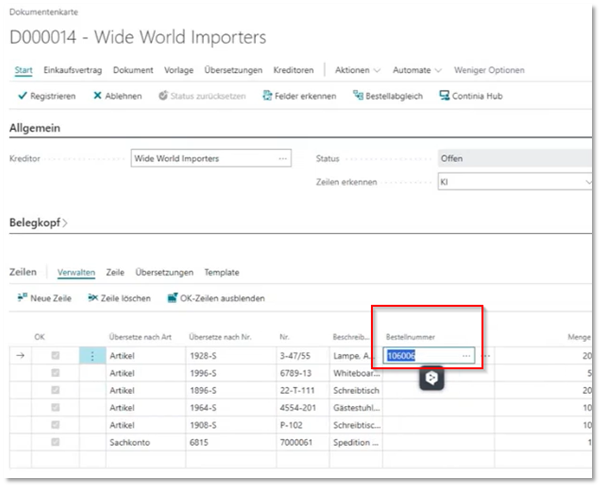Click the Ablehnen X icon

coord(98,96)
